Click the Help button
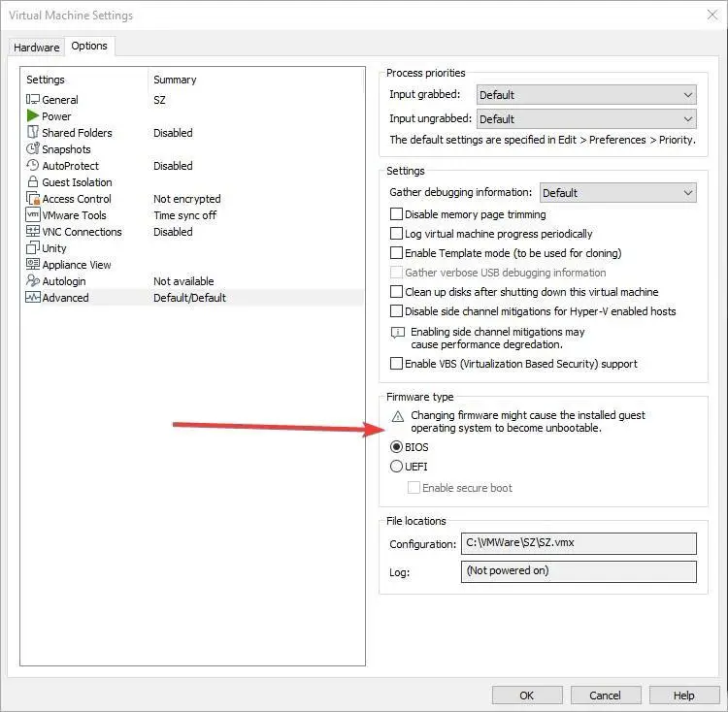The height and width of the screenshot is (712, 728). (x=684, y=696)
